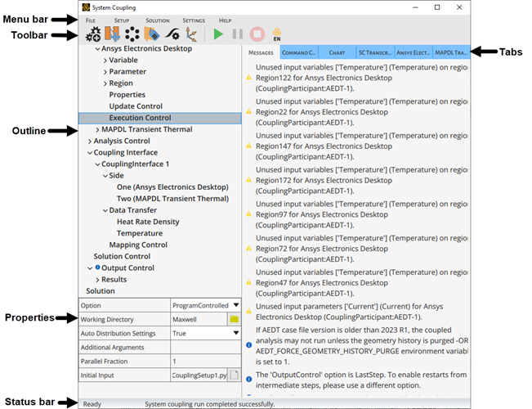
Task: Click the System Coupling title bar app icon
Action: pos(86,7)
